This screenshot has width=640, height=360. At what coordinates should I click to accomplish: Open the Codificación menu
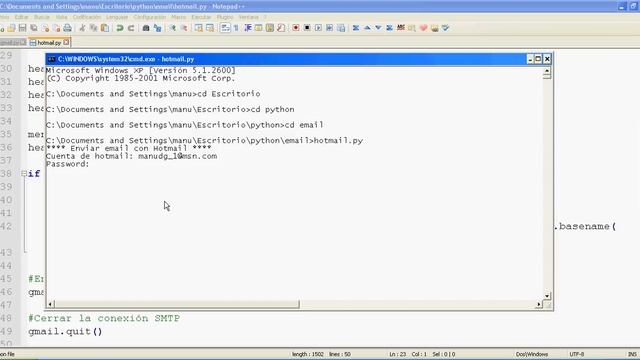pos(87,17)
